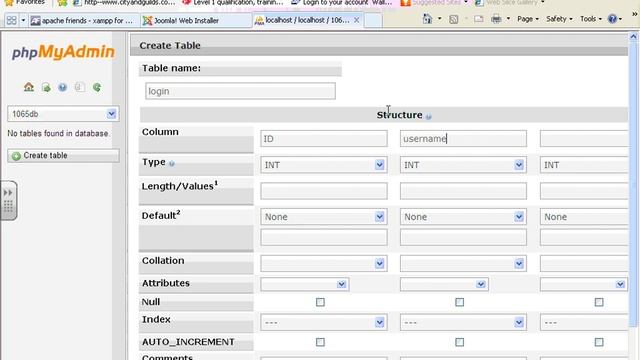The height and width of the screenshot is (360, 640).
Task: Toggle Null checkbox for third column
Action: tap(599, 302)
